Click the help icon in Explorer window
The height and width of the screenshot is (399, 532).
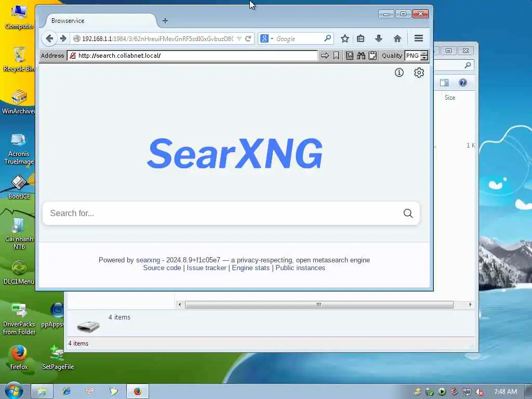pyautogui.click(x=463, y=83)
